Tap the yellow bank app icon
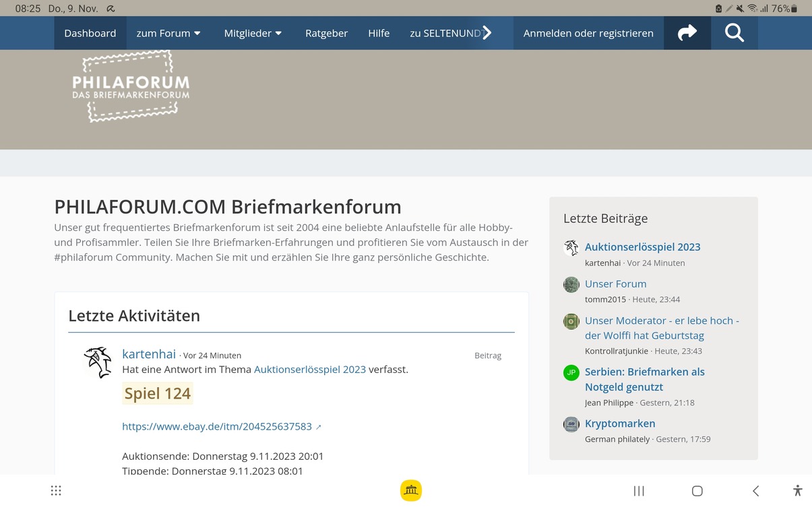812x507 pixels. tap(411, 490)
